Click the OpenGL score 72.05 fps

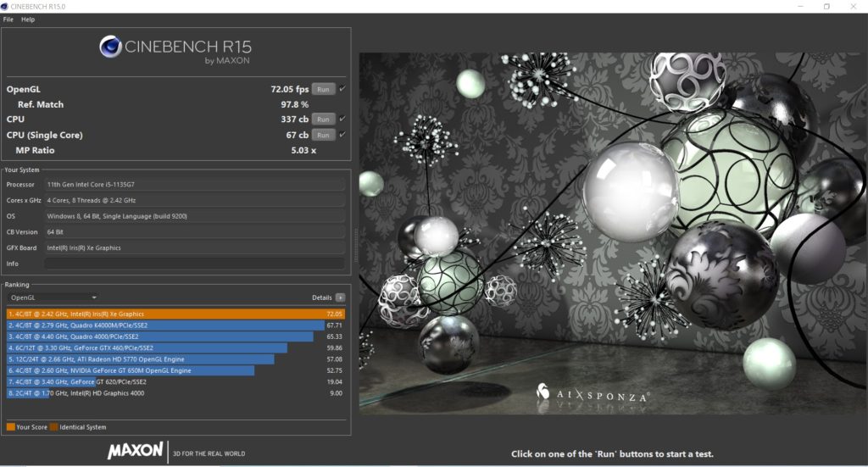point(290,89)
